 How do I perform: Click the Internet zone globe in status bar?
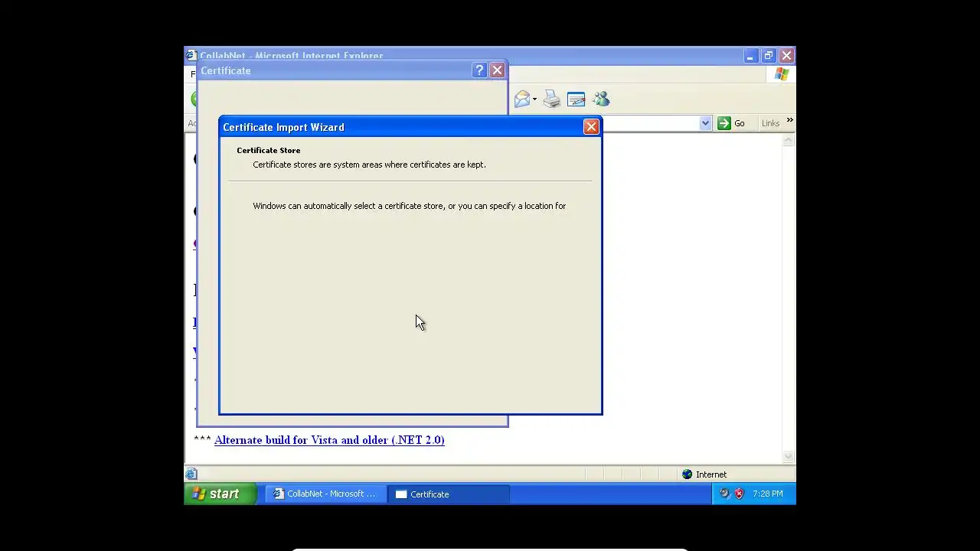coord(687,474)
